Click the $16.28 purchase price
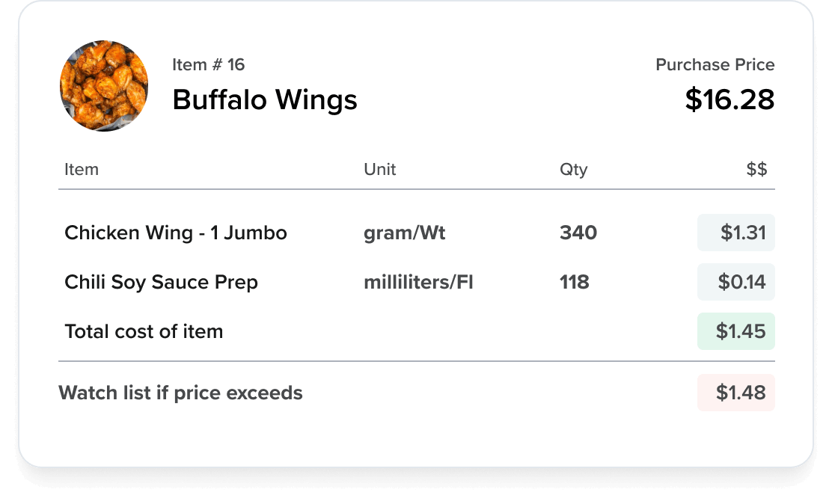This screenshot has height=504, width=832. 729,99
